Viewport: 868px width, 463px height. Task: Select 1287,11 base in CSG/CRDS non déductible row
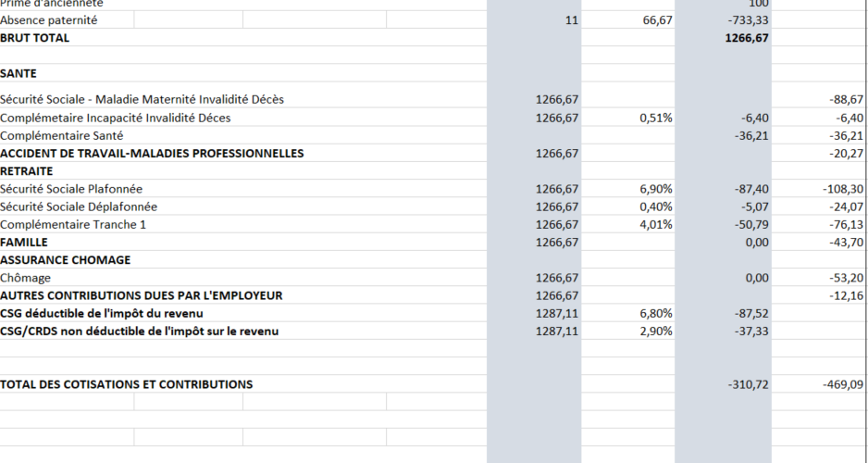tap(557, 331)
